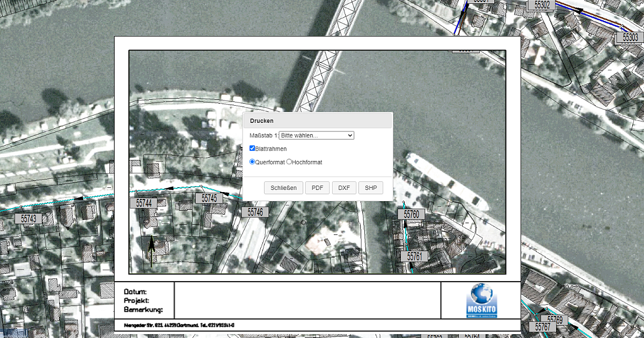Click node label 55303
The width and height of the screenshot is (644, 338).
630,38
